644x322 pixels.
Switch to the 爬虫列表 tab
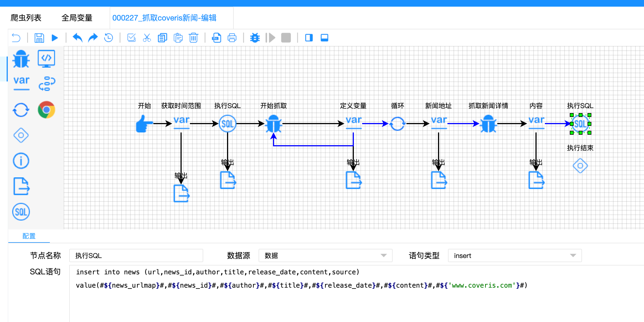(x=26, y=18)
